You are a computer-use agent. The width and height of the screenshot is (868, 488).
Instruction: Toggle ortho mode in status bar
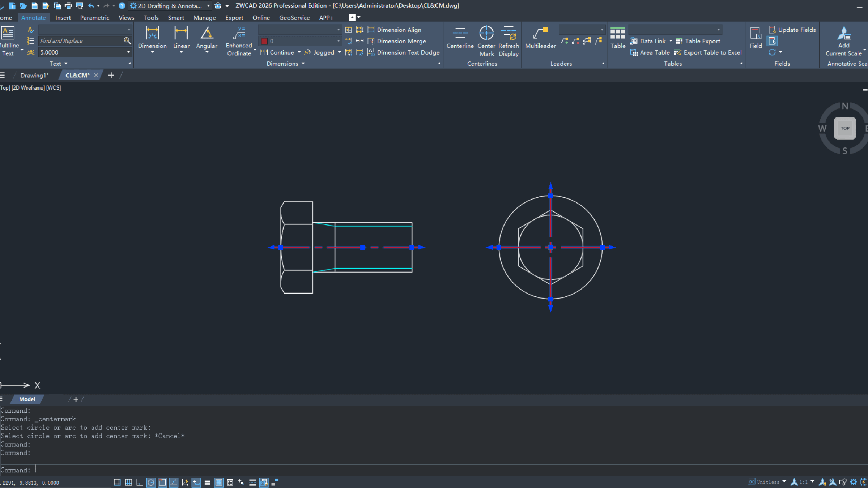139,482
